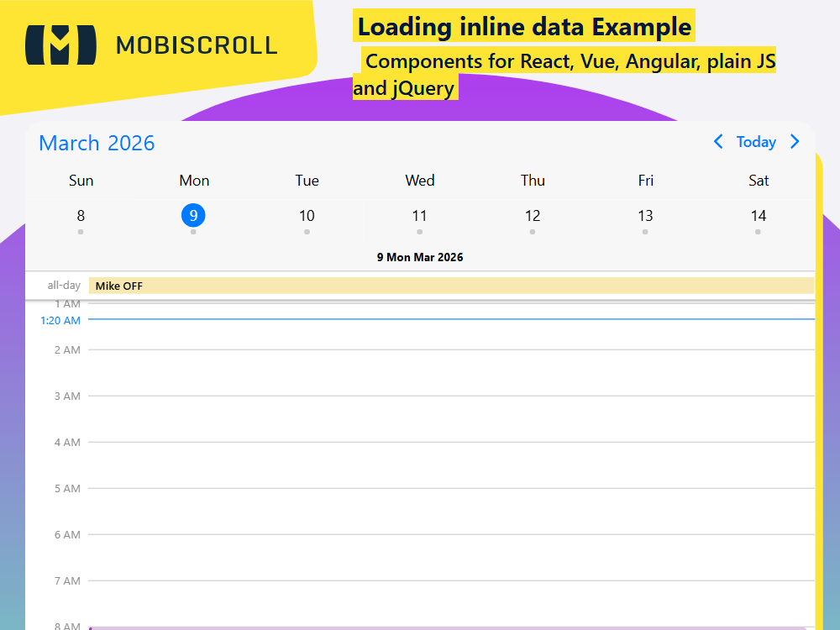
Task: Click the event dot under Tuesday 10
Action: [x=307, y=231]
